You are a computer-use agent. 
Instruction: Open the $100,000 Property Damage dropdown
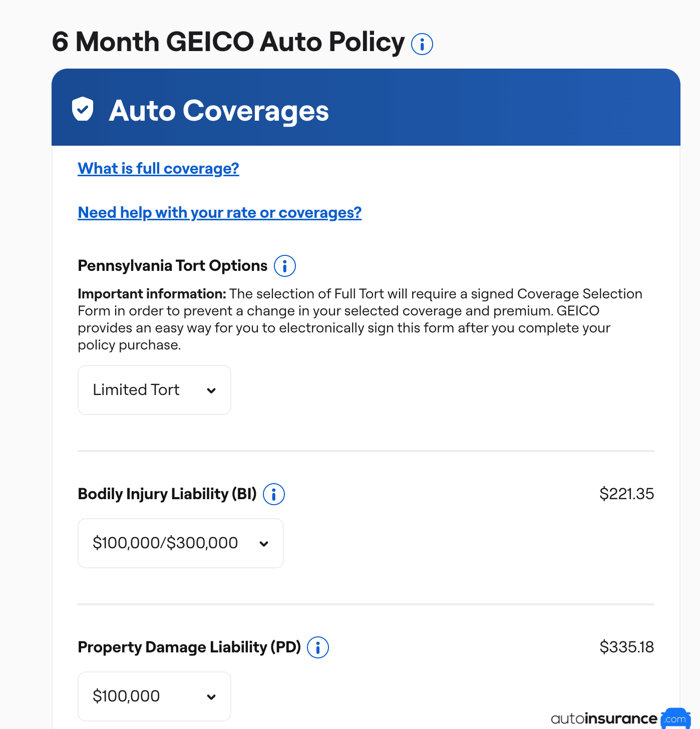(x=154, y=696)
